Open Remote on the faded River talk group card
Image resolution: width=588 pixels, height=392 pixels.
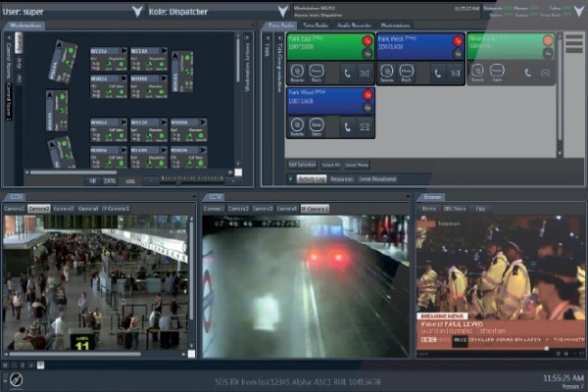coord(477,73)
